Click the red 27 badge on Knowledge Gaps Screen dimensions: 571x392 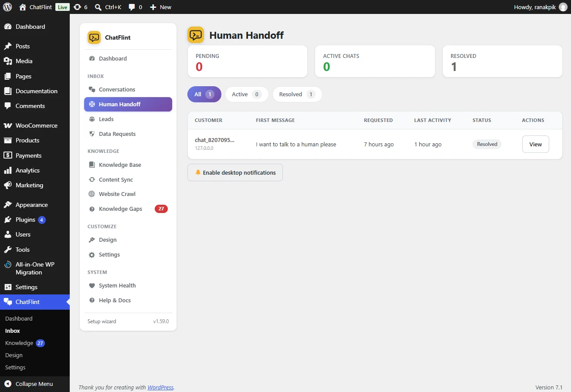tap(161, 209)
